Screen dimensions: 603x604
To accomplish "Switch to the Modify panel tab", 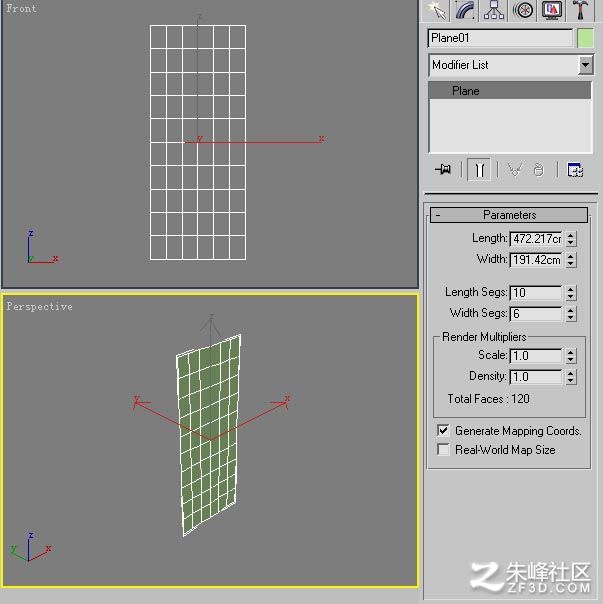I will 465,10.
